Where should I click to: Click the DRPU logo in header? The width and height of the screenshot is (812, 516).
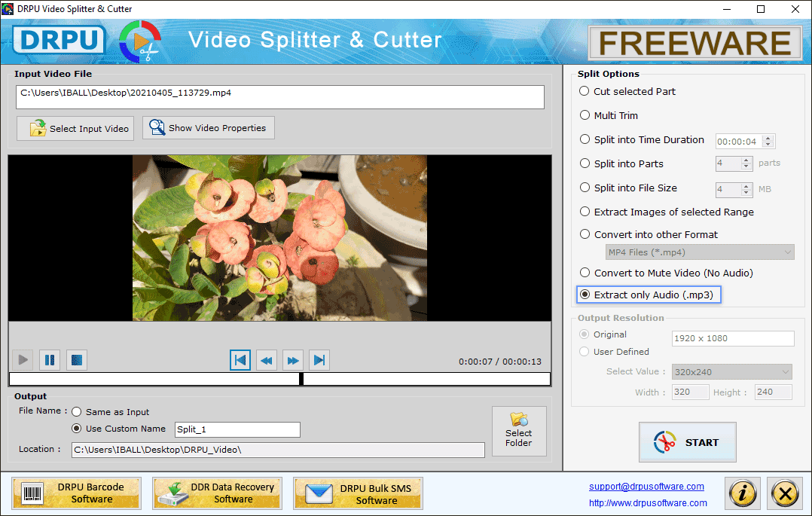coord(59,41)
